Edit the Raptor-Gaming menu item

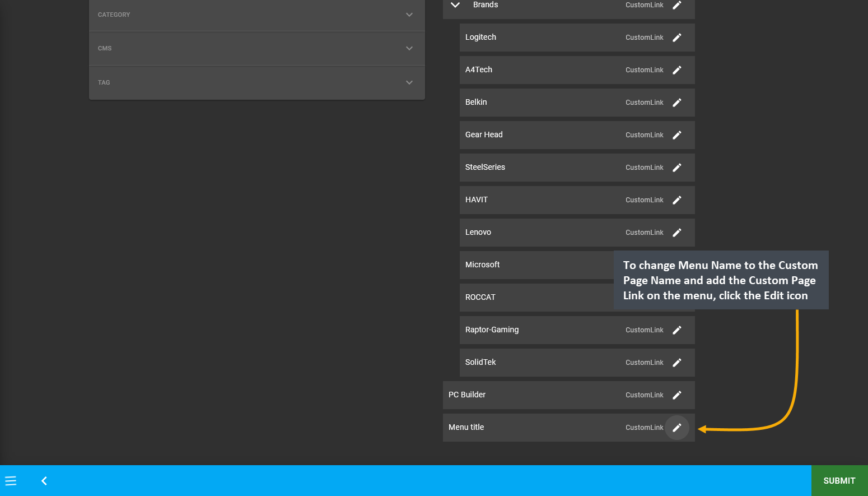[676, 330]
